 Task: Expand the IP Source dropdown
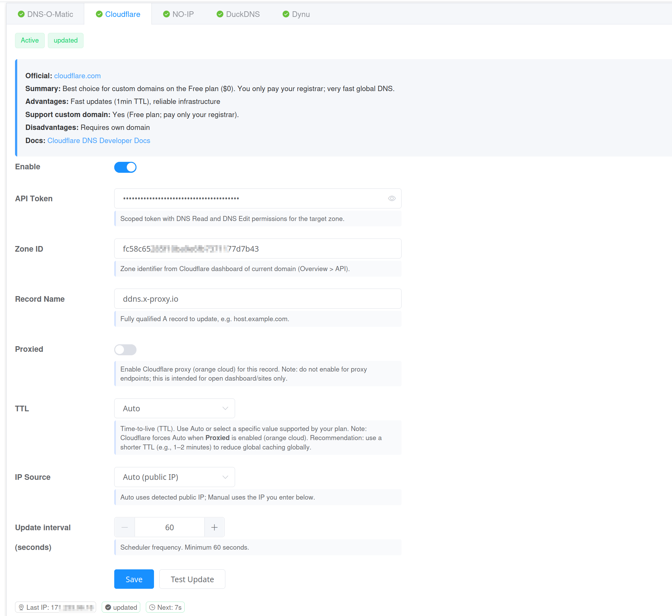[174, 477]
